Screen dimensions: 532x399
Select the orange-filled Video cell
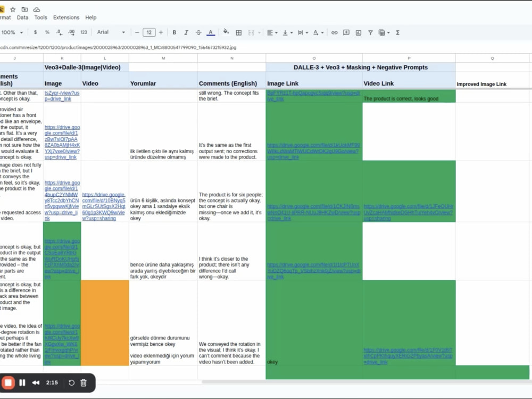[105, 323]
